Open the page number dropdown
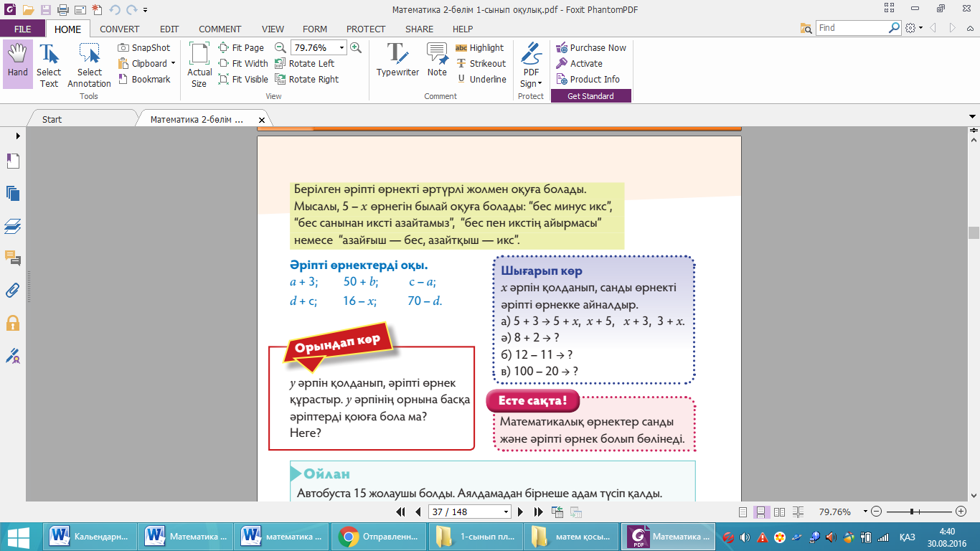The height and width of the screenshot is (551, 980). (507, 512)
